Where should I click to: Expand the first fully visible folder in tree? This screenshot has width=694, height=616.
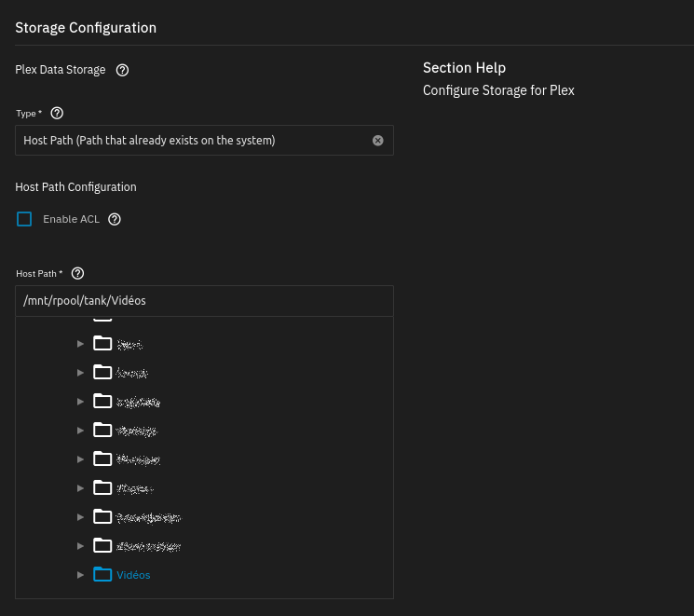[80, 344]
